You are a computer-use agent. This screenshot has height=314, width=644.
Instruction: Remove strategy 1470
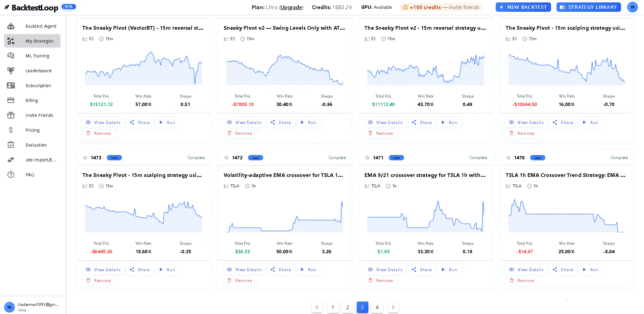(x=522, y=281)
